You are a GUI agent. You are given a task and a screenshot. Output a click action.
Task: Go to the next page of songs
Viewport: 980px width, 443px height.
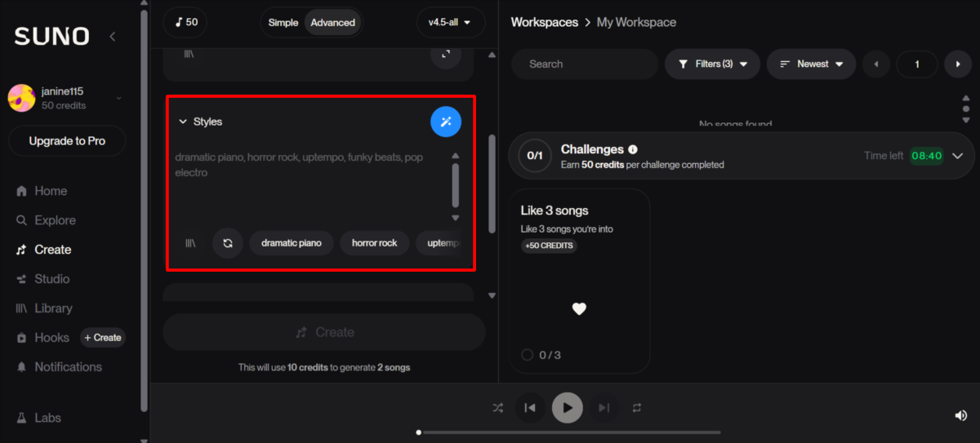[x=958, y=64]
